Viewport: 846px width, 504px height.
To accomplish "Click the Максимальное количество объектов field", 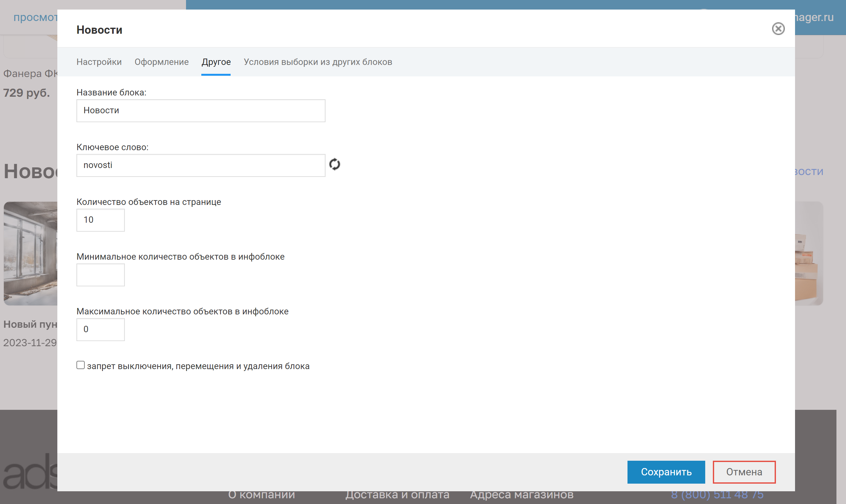I will (x=101, y=329).
